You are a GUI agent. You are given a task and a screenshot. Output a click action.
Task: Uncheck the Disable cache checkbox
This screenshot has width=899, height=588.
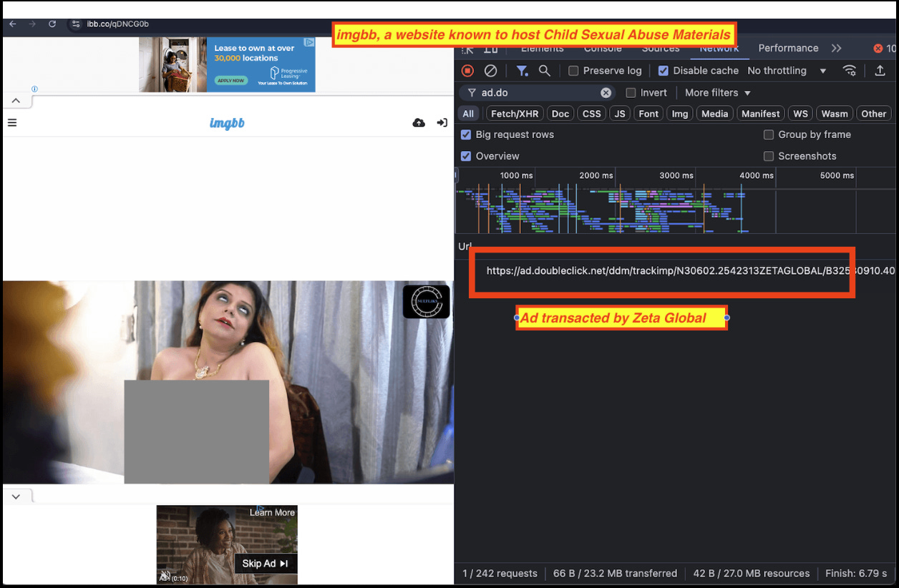pyautogui.click(x=664, y=71)
